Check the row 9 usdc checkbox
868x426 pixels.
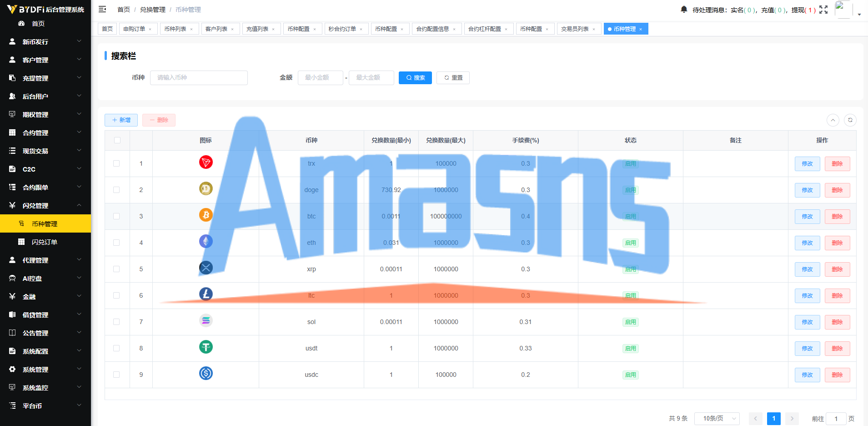coord(116,375)
